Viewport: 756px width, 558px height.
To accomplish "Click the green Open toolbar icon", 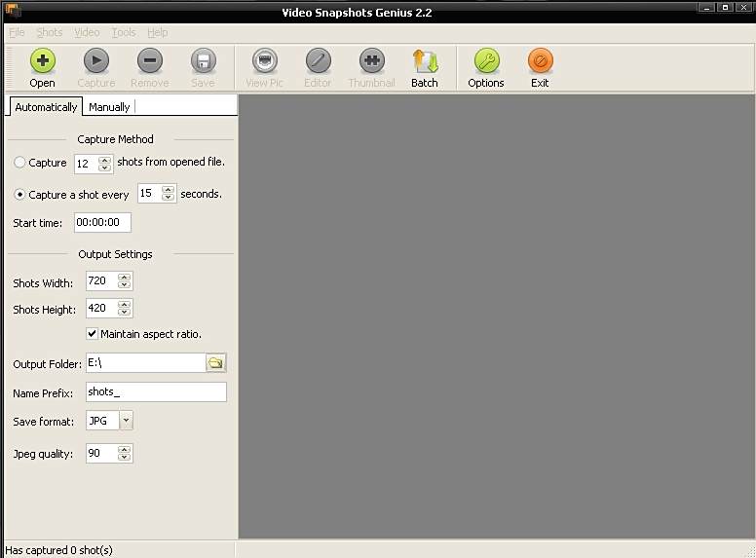I will (43, 60).
